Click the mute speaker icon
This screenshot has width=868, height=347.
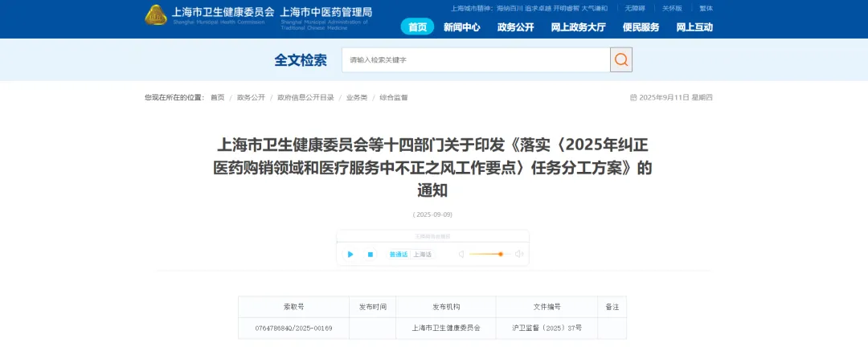click(x=461, y=254)
